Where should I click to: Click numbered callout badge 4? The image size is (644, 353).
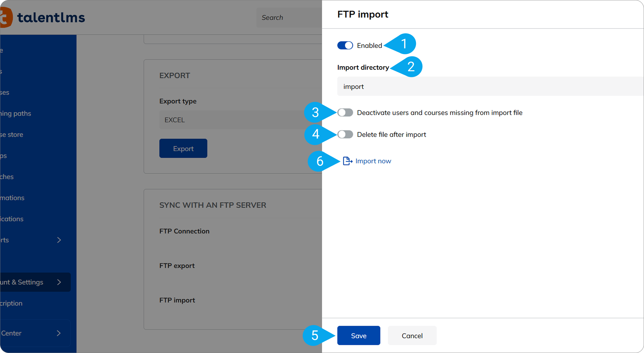(x=316, y=134)
